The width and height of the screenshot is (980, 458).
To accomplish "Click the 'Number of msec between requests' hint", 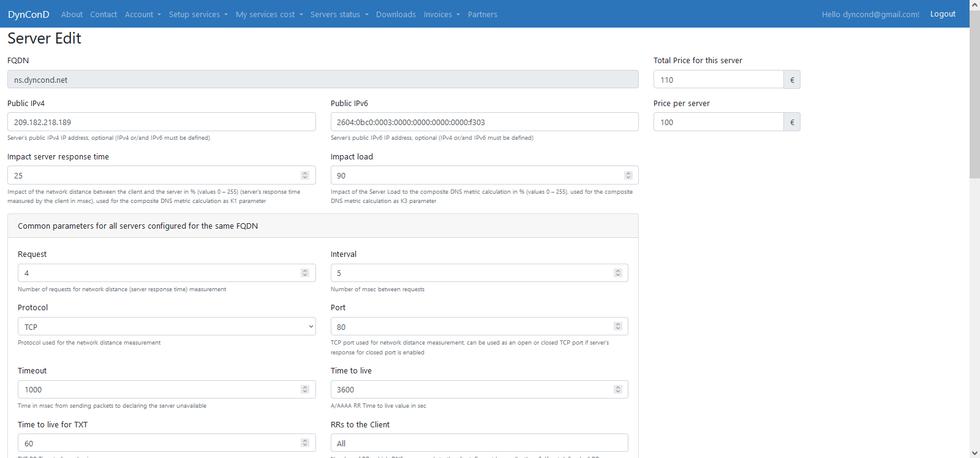I will [377, 289].
